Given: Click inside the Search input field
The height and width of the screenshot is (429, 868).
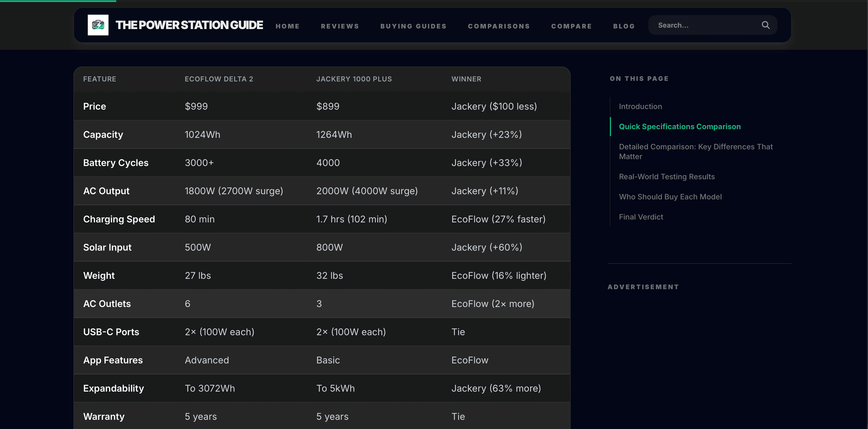Looking at the screenshot, I should tap(701, 25).
